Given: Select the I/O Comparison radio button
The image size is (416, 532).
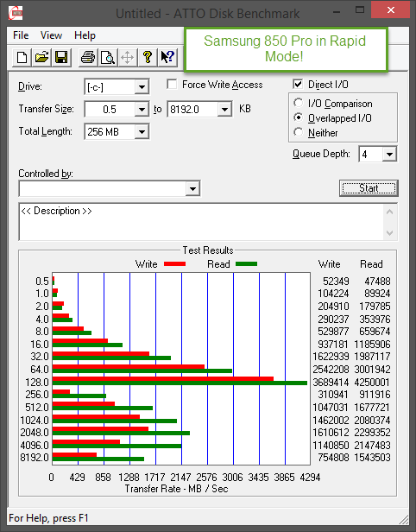Looking at the screenshot, I should pos(299,103).
